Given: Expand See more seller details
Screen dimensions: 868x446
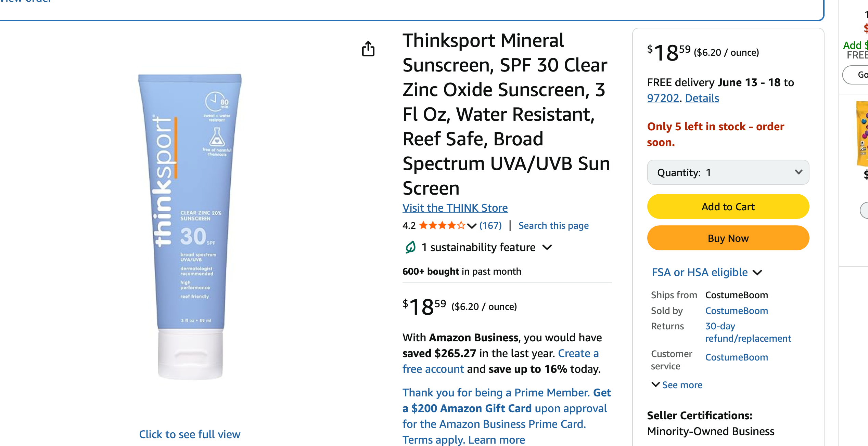Looking at the screenshot, I should coord(677,385).
